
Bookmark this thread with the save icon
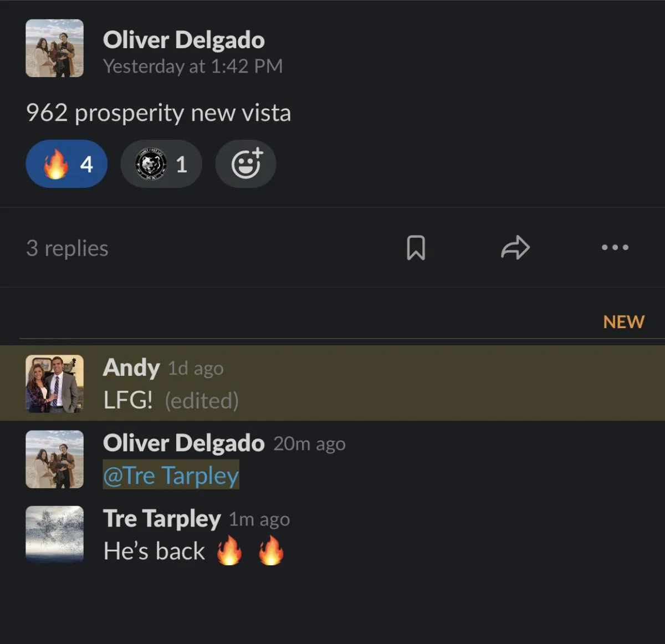(x=416, y=248)
